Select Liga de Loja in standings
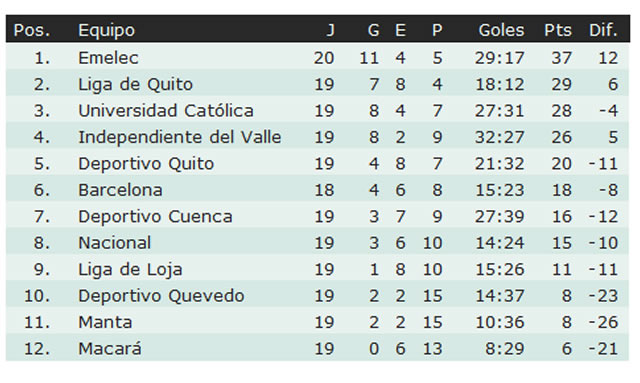The image size is (640, 383). [x=130, y=270]
